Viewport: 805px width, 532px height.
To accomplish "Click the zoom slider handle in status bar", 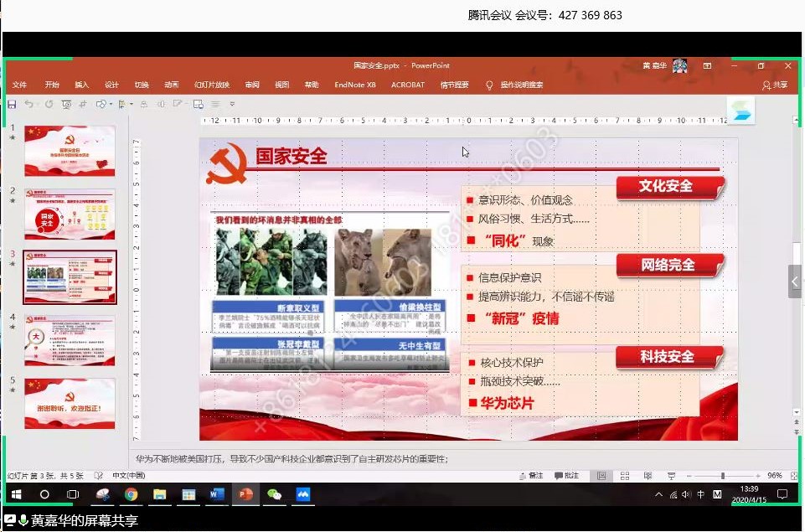I will tap(722, 476).
